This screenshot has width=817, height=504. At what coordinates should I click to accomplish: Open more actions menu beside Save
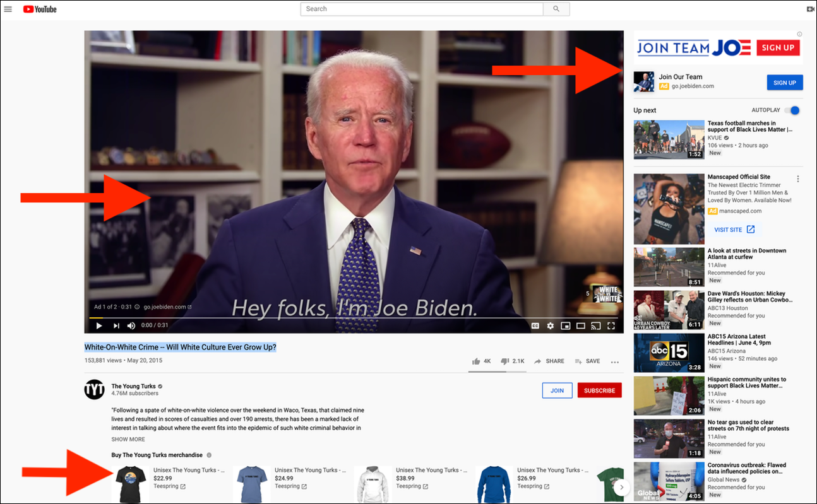click(615, 362)
